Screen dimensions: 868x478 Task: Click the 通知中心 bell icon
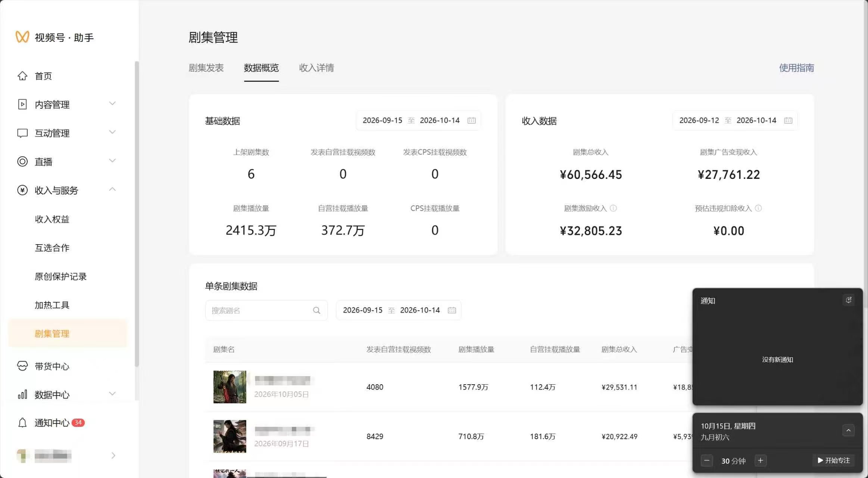tap(22, 423)
